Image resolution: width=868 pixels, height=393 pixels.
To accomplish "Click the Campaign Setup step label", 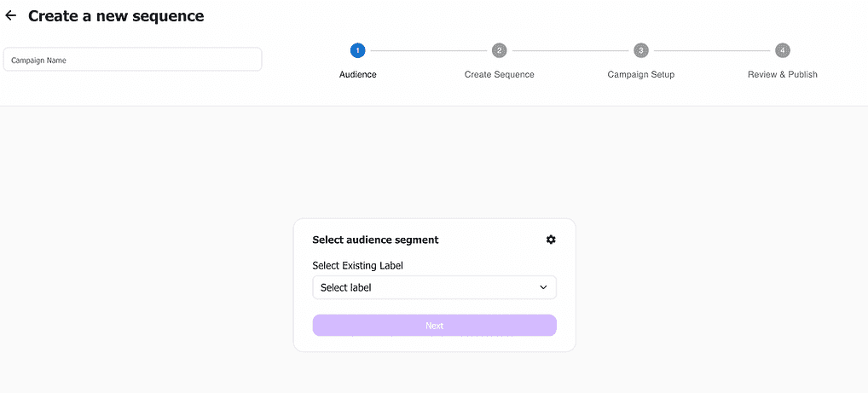I will click(641, 74).
